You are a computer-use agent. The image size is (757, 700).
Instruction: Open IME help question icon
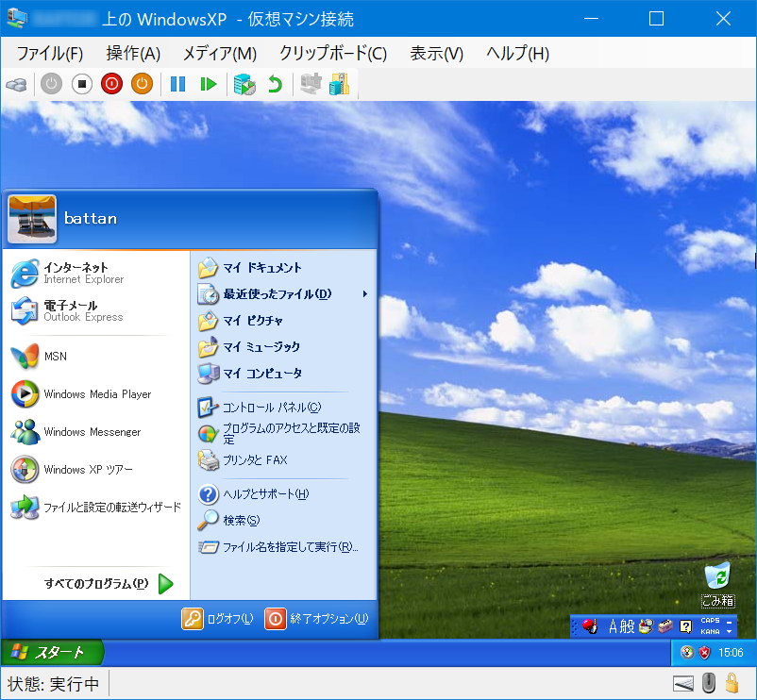pyautogui.click(x=685, y=626)
